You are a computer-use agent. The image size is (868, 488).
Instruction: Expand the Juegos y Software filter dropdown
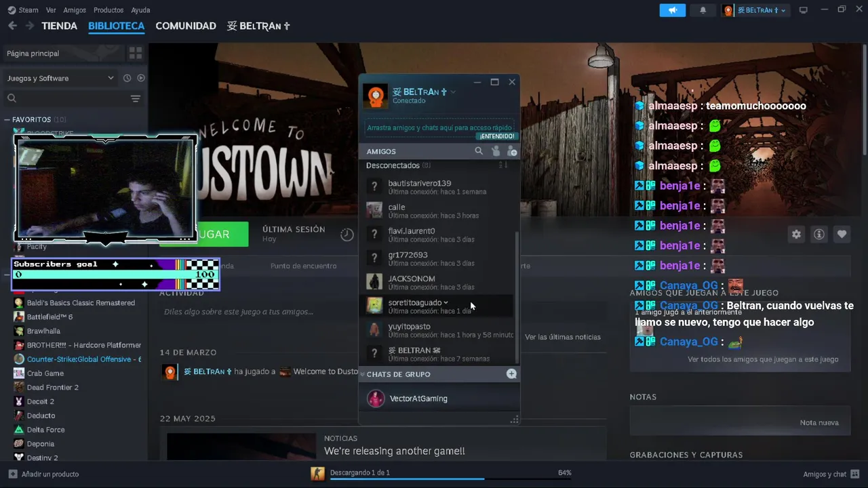click(60, 78)
